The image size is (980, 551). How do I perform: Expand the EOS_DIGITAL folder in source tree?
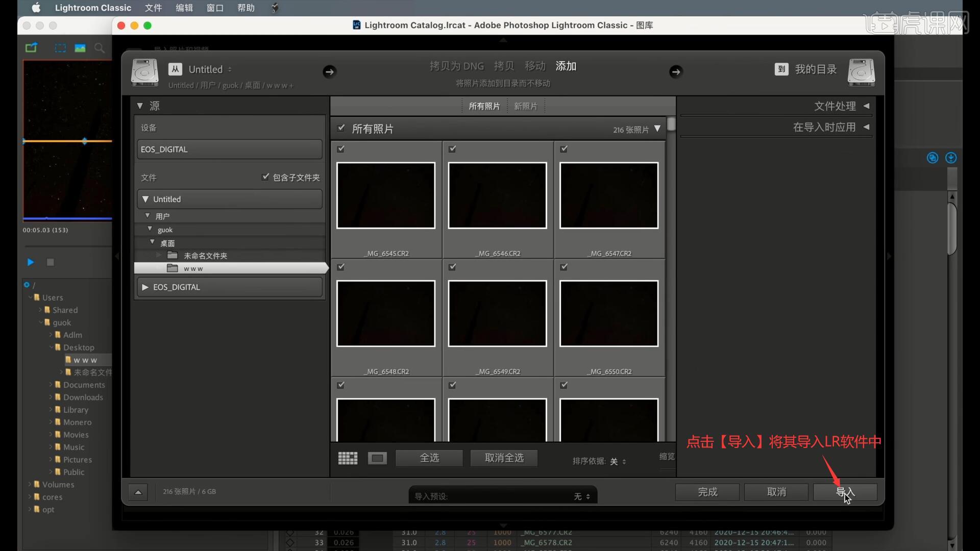[144, 287]
